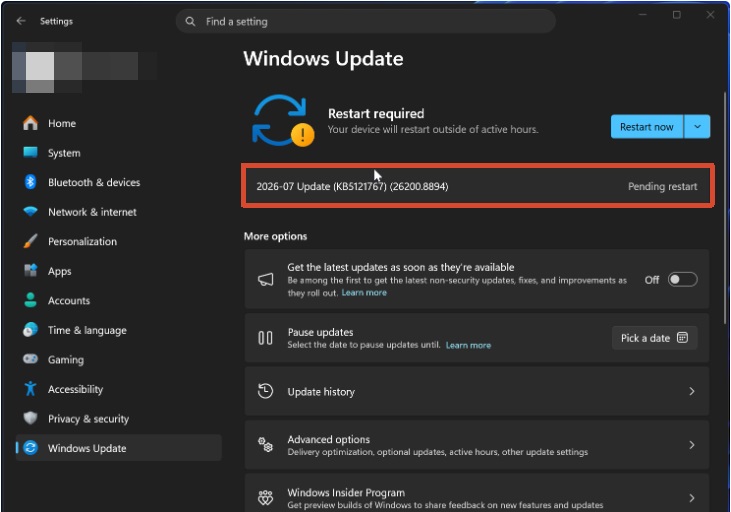Click Learn more under latest updates
731x512 pixels.
364,292
